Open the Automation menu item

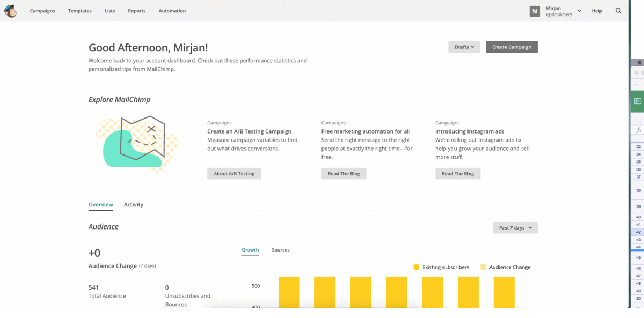point(172,11)
